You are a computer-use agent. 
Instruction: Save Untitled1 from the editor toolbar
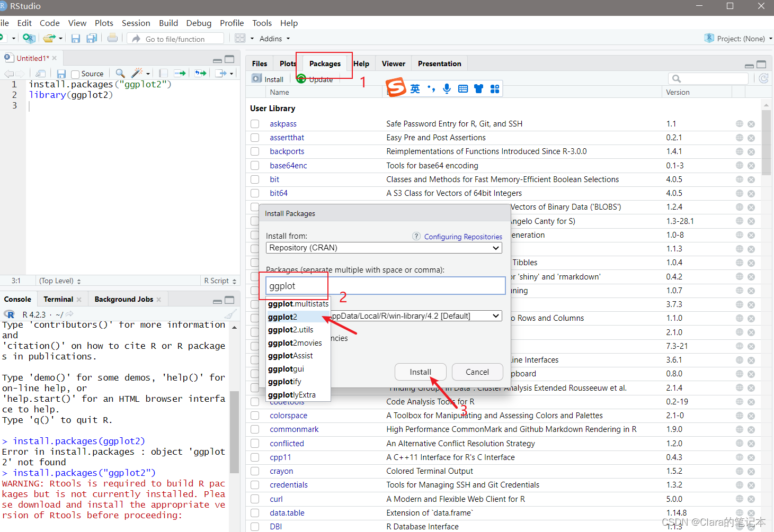(61, 74)
